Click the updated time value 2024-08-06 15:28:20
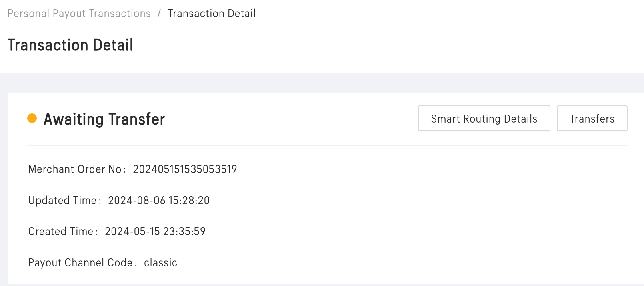The height and width of the screenshot is (286, 644). point(159,201)
